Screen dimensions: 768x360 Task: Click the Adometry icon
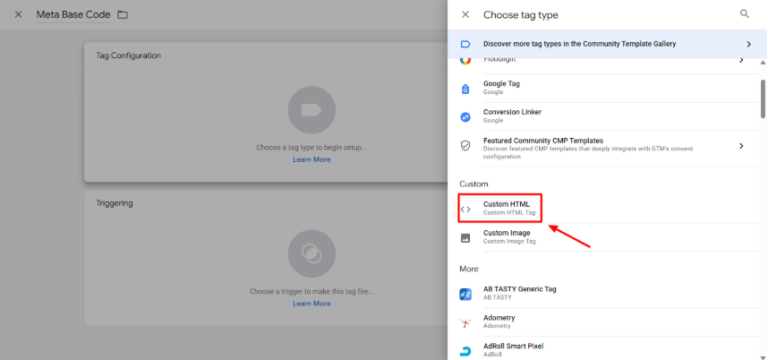(465, 322)
